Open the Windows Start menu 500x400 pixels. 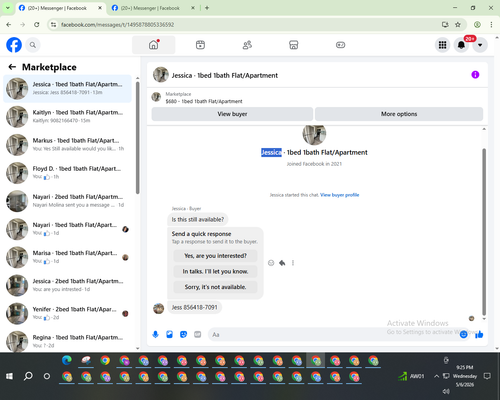(9, 376)
